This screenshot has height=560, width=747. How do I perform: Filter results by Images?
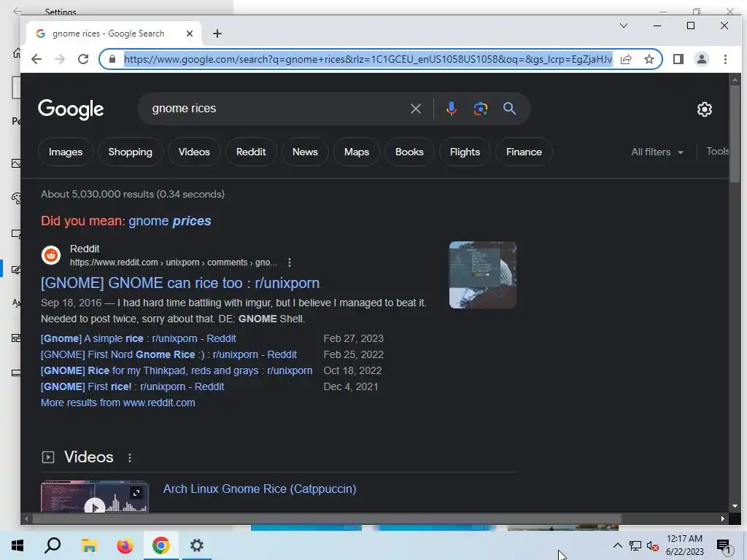point(65,152)
